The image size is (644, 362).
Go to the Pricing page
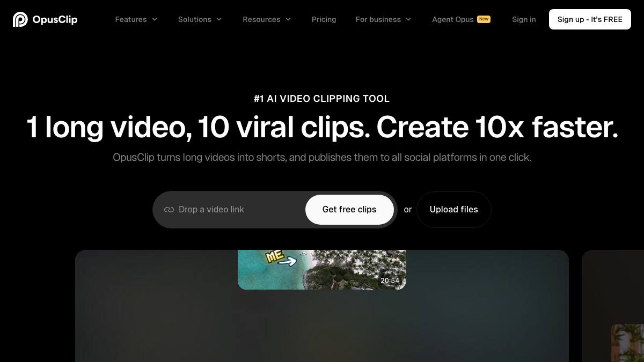(324, 19)
